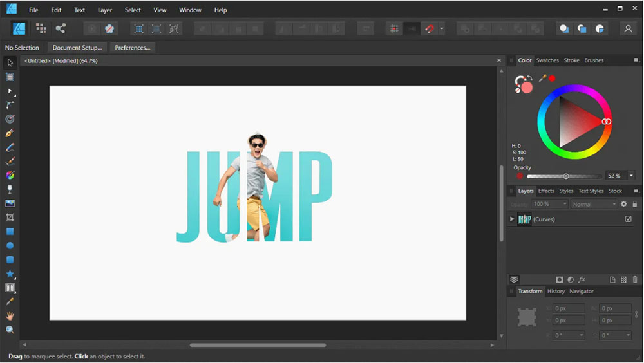This screenshot has height=363, width=644.
Task: Select the color picker eyedropper in Color panel
Action: click(x=542, y=79)
